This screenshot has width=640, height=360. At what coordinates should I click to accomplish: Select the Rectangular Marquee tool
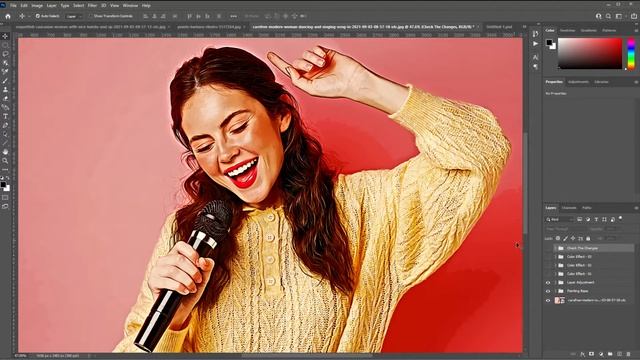[5, 45]
